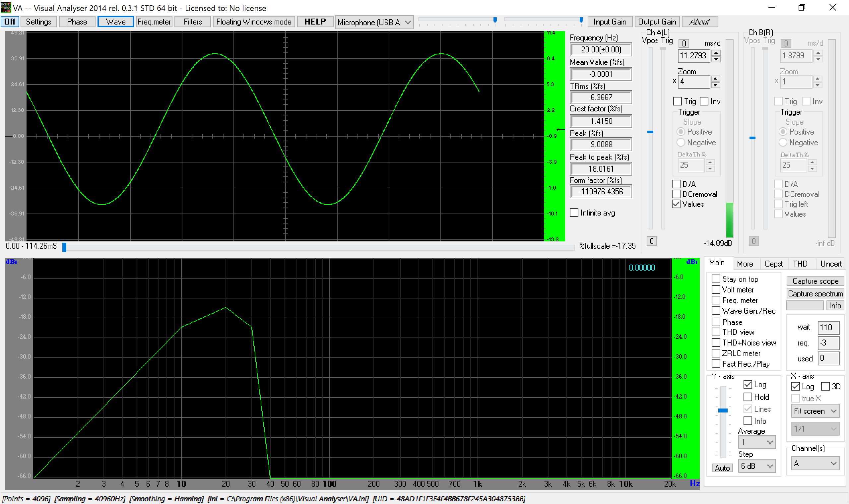The height and width of the screenshot is (504, 849).
Task: Click the Y-axis vertical slider handle
Action: 723,410
